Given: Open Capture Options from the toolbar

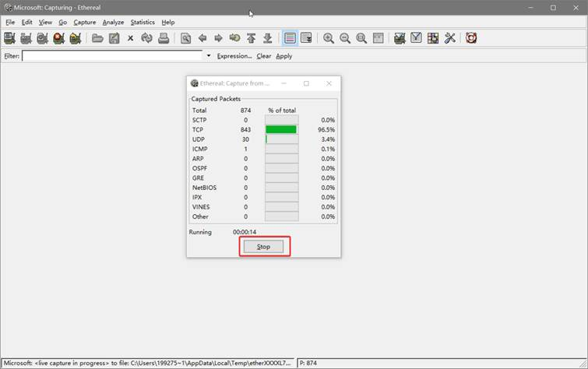Looking at the screenshot, I should point(26,38).
